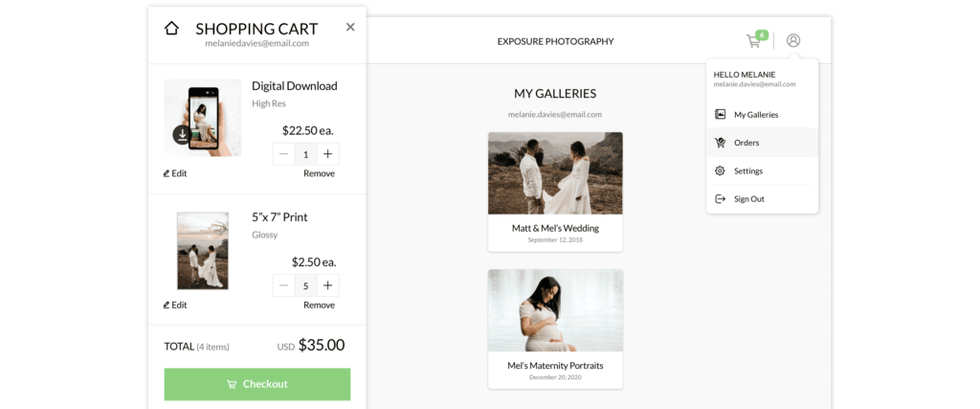Decrease the Digital Download quantity
980x409 pixels.
click(283, 154)
